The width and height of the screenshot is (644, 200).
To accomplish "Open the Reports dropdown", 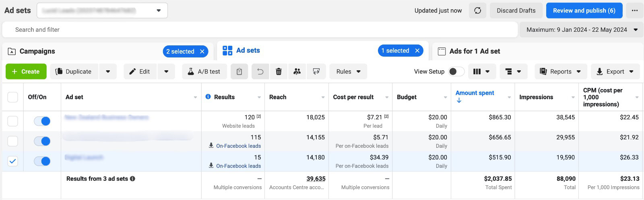I will pyautogui.click(x=561, y=71).
